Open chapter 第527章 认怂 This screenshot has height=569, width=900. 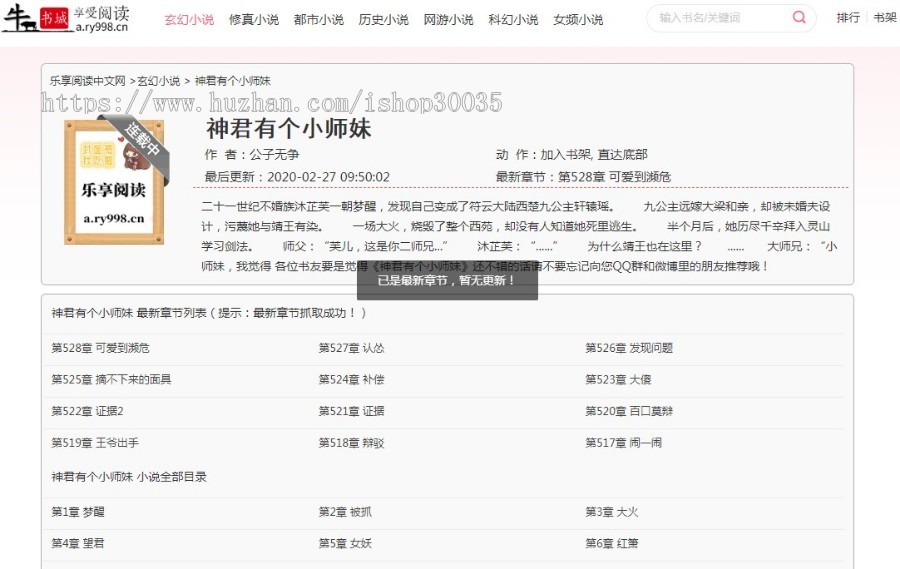coord(351,348)
